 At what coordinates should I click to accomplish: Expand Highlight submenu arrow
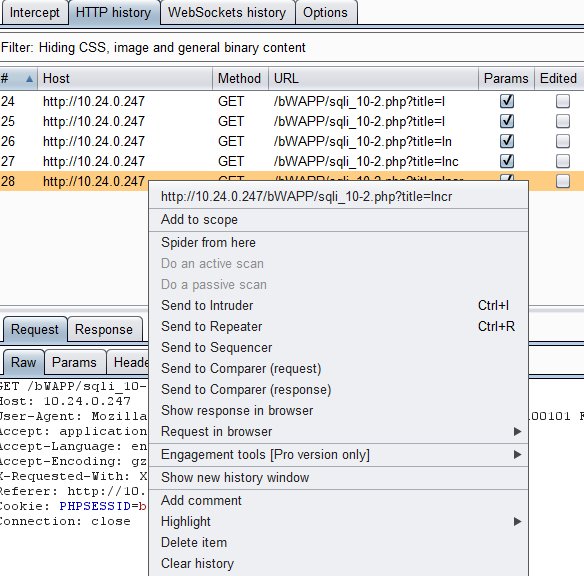pyautogui.click(x=517, y=522)
